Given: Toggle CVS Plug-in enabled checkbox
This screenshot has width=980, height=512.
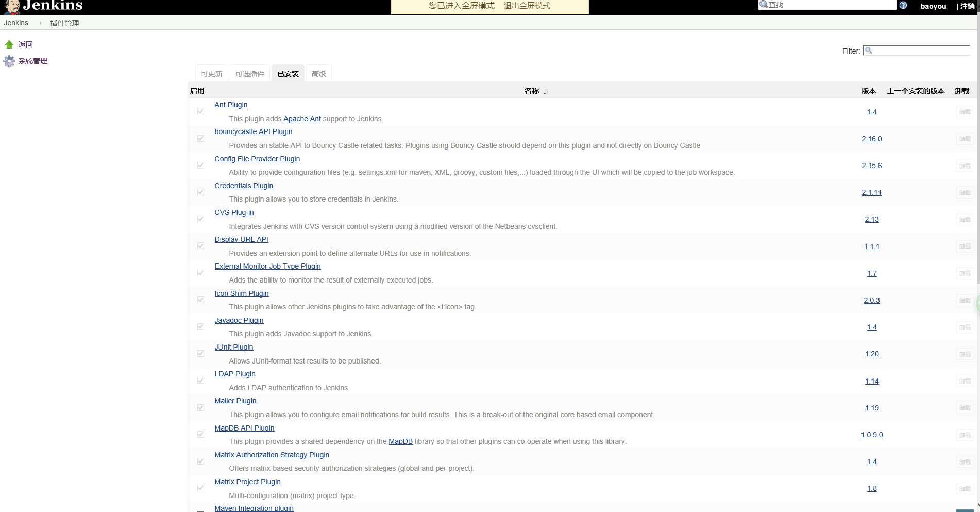Looking at the screenshot, I should coord(201,219).
